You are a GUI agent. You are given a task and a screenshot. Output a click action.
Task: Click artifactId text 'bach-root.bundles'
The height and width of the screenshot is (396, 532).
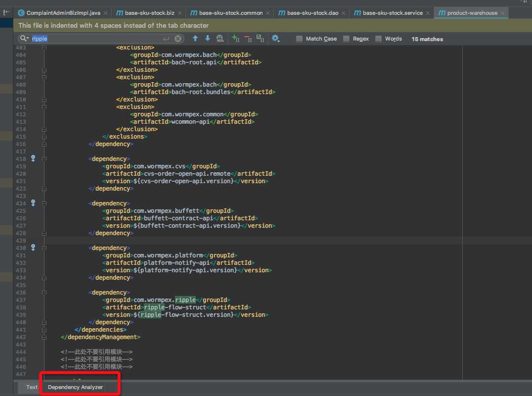coord(201,92)
